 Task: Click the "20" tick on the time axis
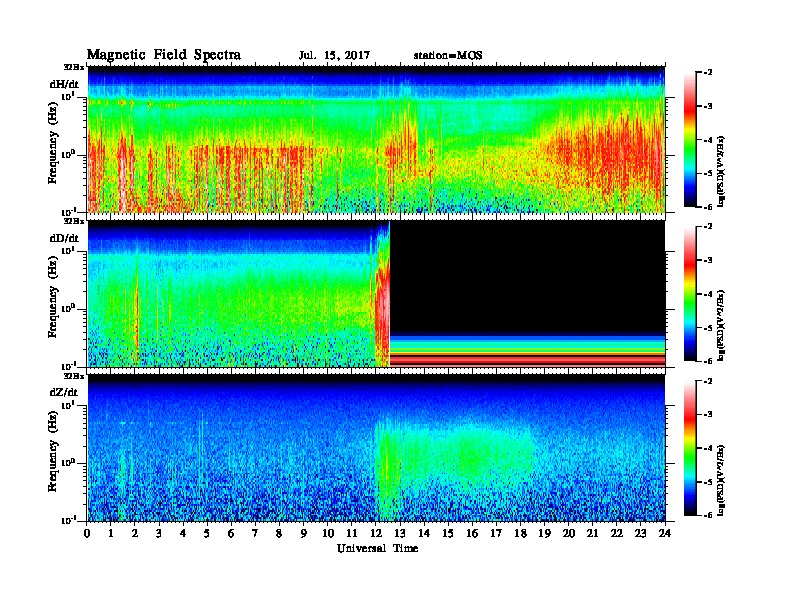tap(569, 534)
